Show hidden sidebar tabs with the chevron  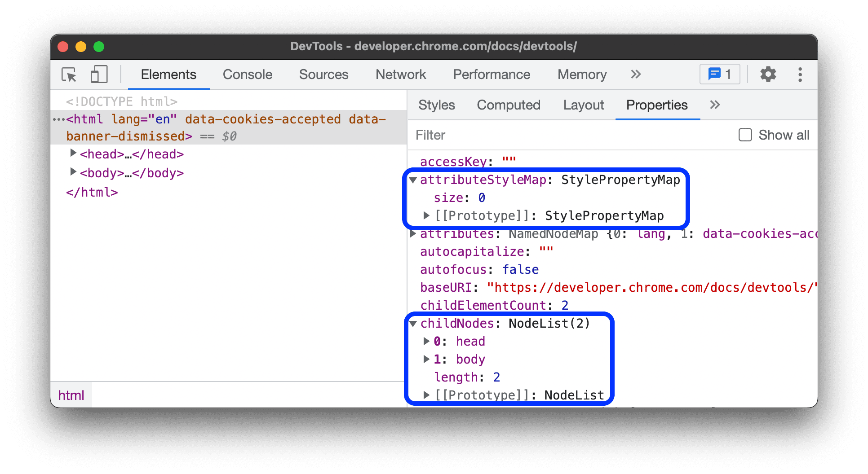tap(714, 105)
